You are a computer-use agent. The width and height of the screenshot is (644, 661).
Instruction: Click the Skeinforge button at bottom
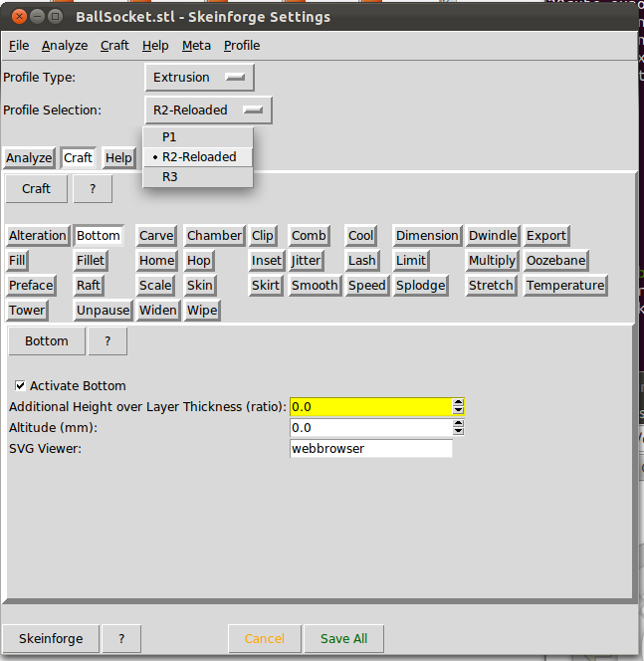(x=51, y=639)
